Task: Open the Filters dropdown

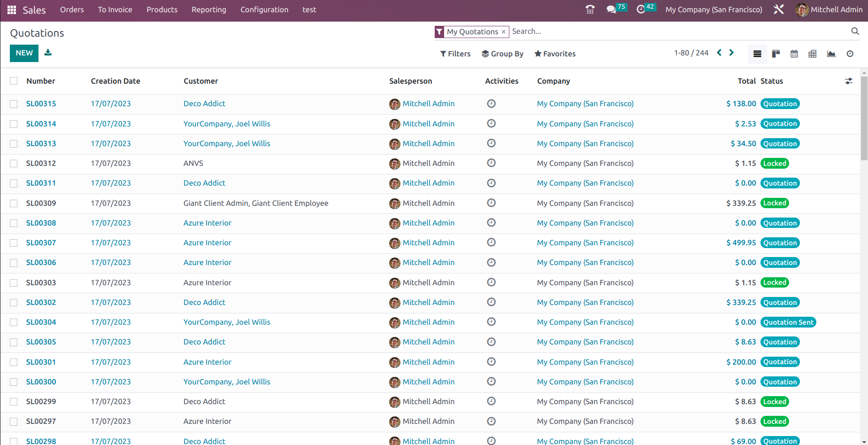Action: pyautogui.click(x=454, y=54)
